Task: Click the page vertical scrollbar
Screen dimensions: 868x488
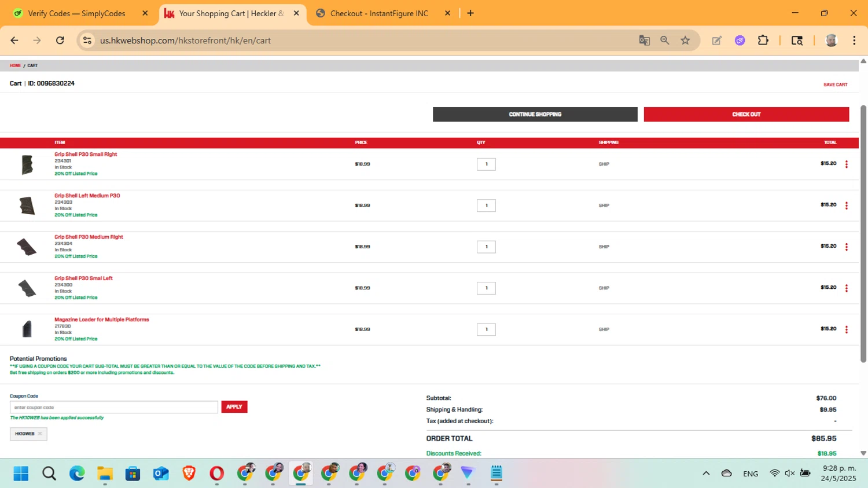Action: [x=863, y=234]
